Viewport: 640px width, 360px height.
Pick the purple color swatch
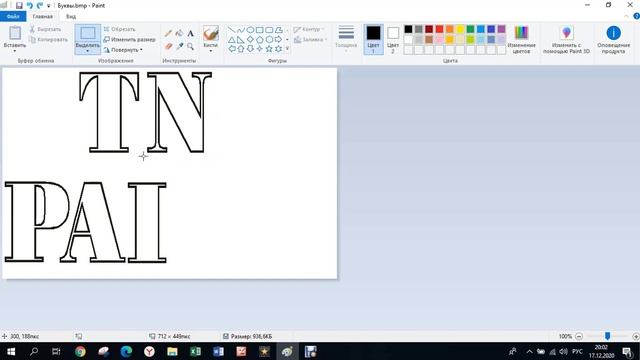coord(501,29)
